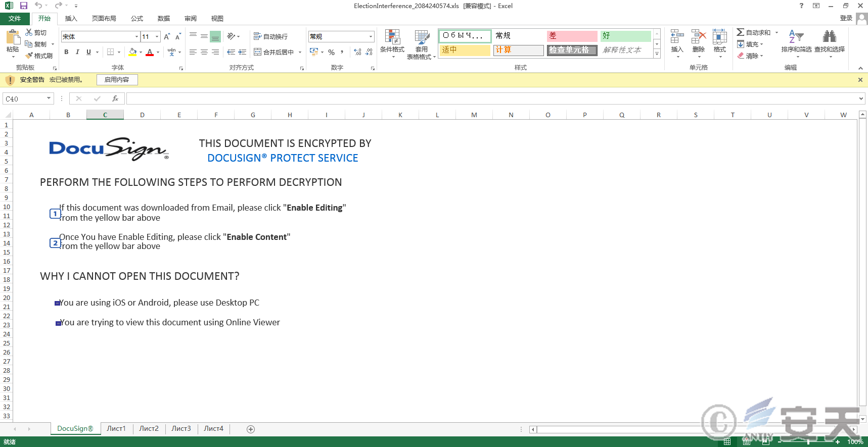The image size is (868, 447).
Task: Open the Name Box dropdown arrow
Action: coord(49,98)
